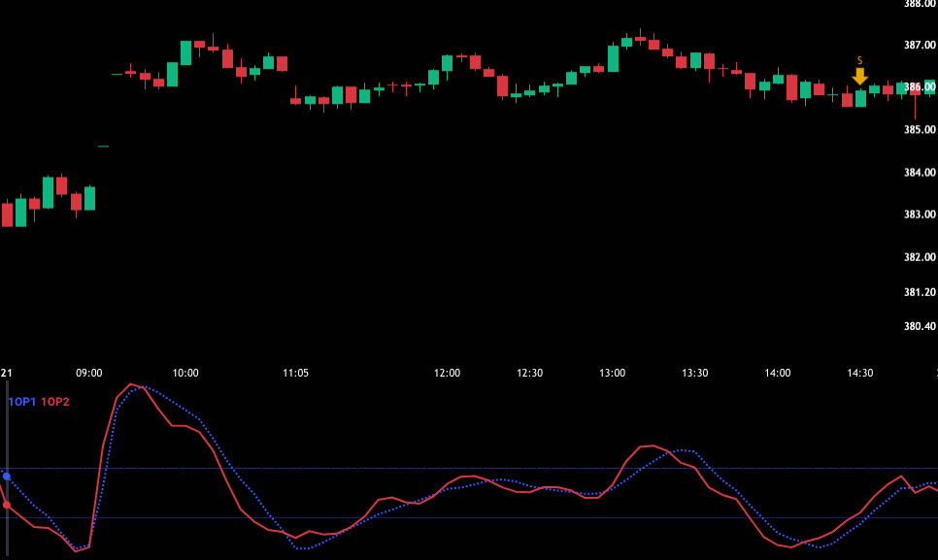Select the 386.00 price label on the axis

920,86
